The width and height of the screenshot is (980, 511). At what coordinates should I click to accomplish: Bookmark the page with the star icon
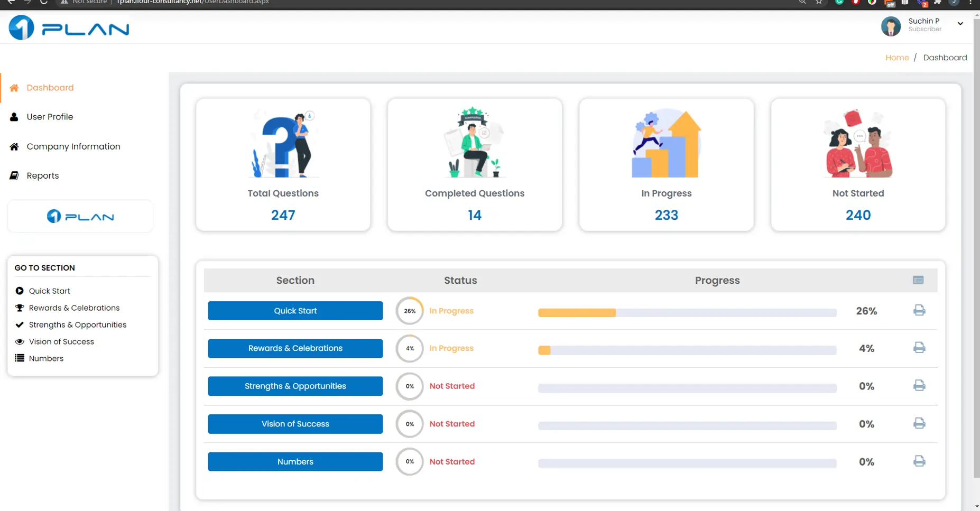click(819, 2)
